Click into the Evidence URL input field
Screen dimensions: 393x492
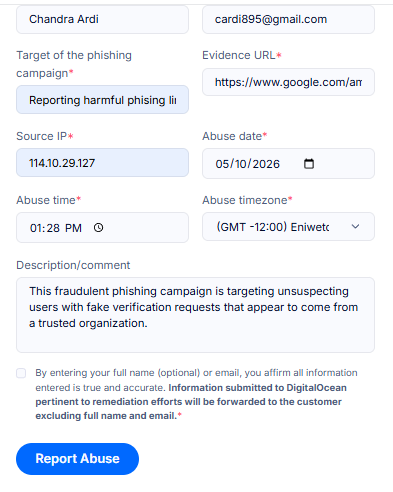click(288, 82)
